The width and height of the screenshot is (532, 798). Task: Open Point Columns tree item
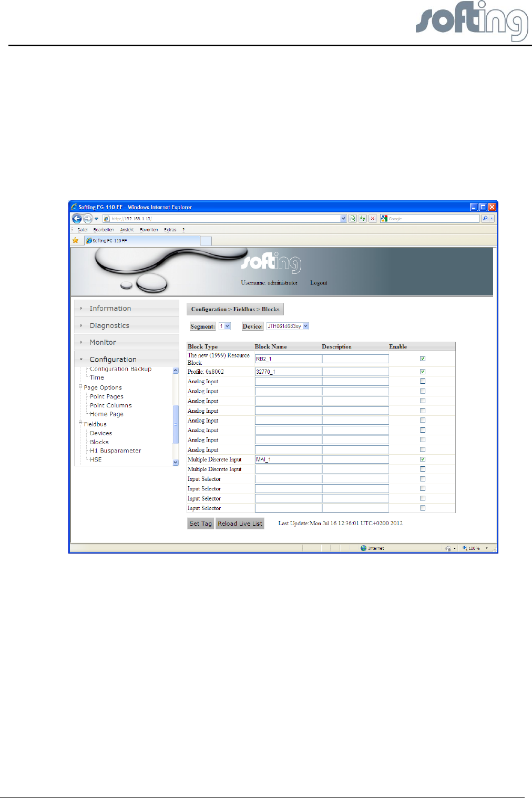(x=110, y=405)
